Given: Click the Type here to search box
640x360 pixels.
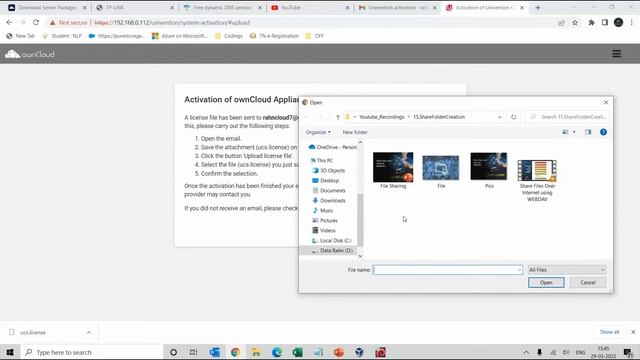Looking at the screenshot, I should 92,352.
